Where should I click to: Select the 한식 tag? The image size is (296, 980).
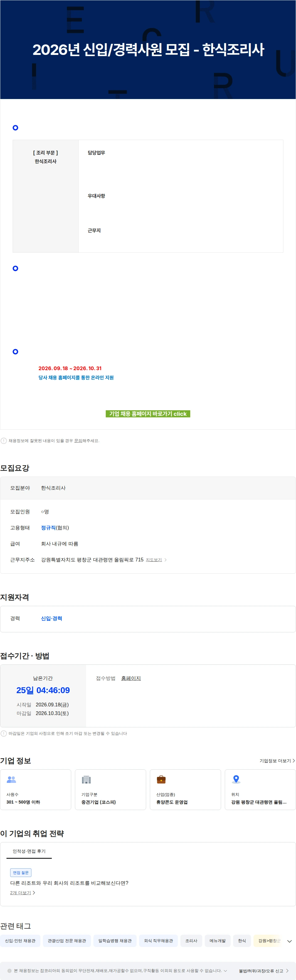pyautogui.click(x=242, y=941)
